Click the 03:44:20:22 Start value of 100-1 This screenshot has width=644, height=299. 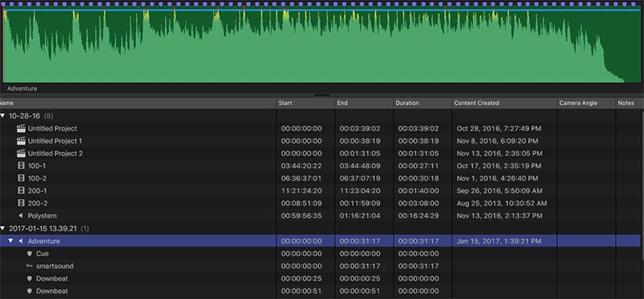pos(301,166)
